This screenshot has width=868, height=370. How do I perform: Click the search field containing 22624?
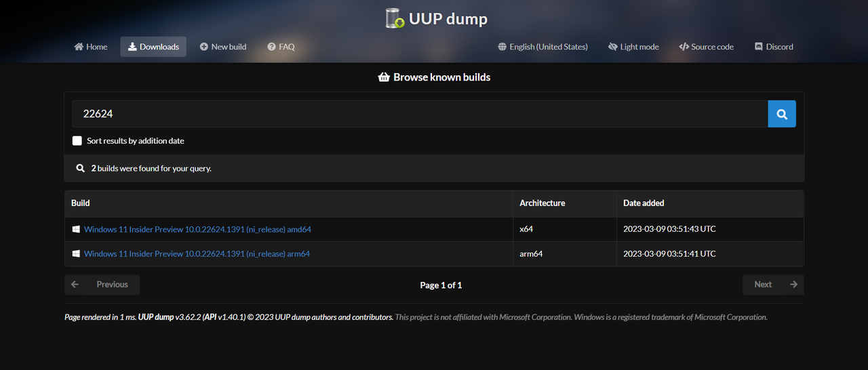420,114
